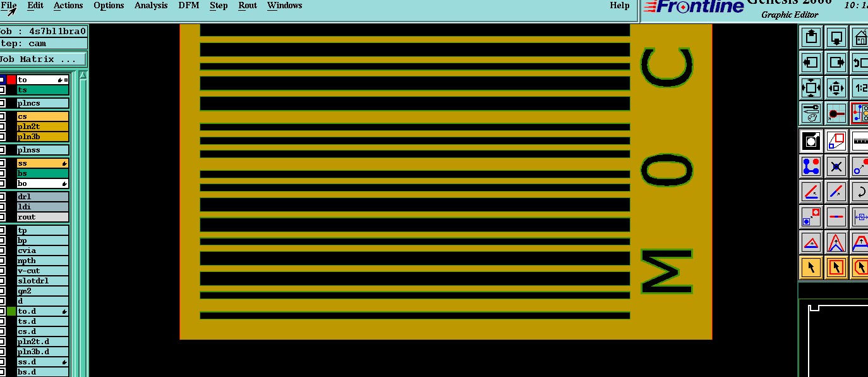
Task: Select the blue connected-dots net tool
Action: point(812,166)
